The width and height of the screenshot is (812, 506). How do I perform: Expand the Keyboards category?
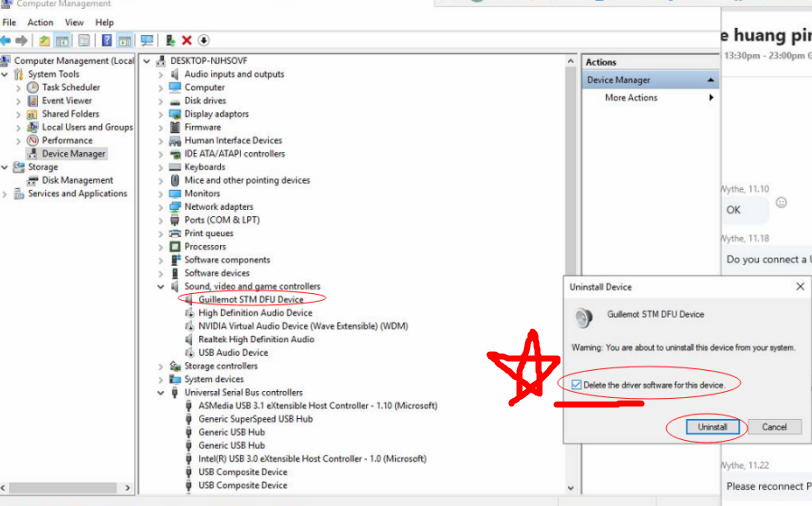click(x=161, y=167)
